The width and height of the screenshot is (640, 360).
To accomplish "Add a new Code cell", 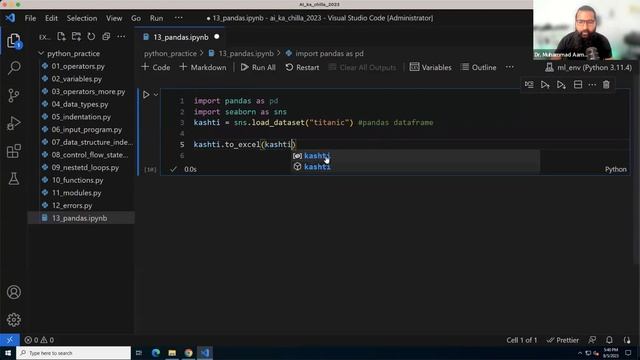I will pyautogui.click(x=156, y=67).
